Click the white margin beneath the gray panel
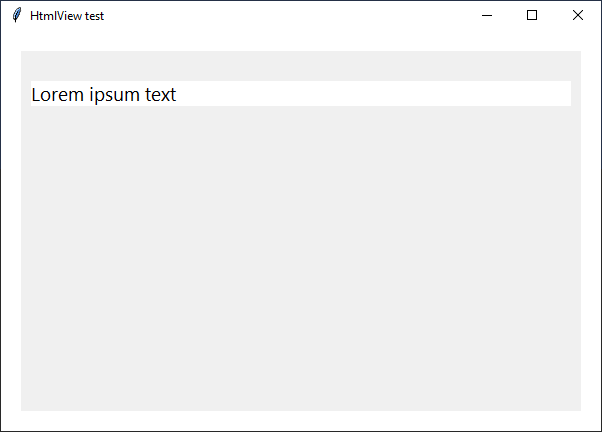 pyautogui.click(x=301, y=420)
